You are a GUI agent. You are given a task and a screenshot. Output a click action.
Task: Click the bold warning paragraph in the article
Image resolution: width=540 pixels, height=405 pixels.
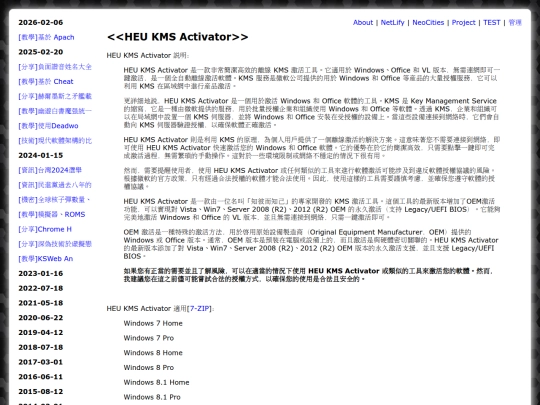tap(309, 275)
